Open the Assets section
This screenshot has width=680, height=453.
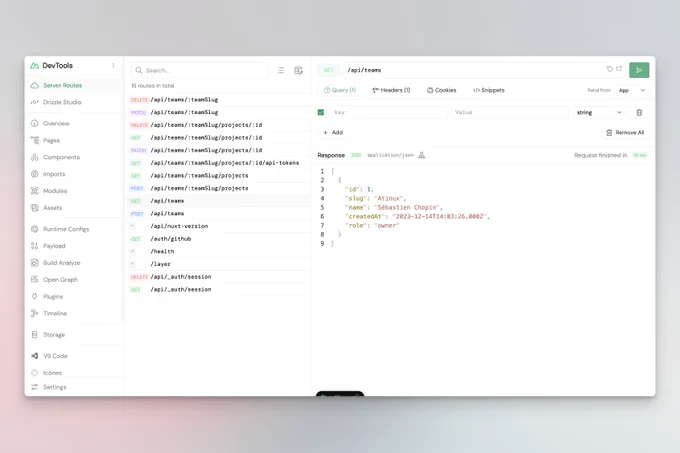(x=74, y=208)
